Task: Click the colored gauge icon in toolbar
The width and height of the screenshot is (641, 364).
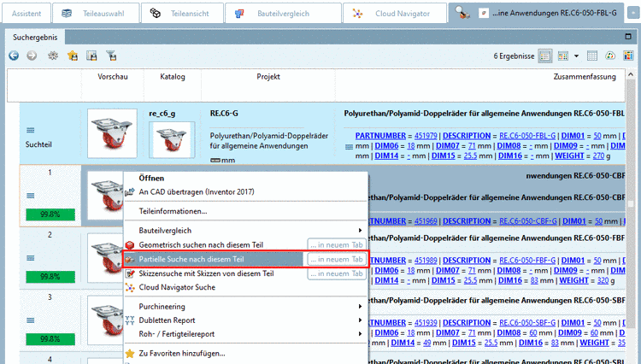Action: pos(610,56)
